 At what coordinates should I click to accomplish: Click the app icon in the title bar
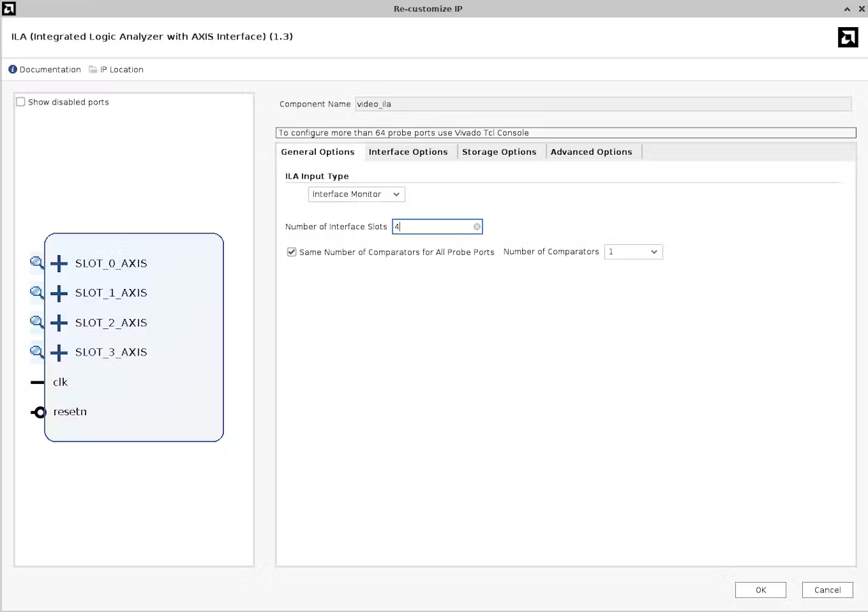(9, 9)
